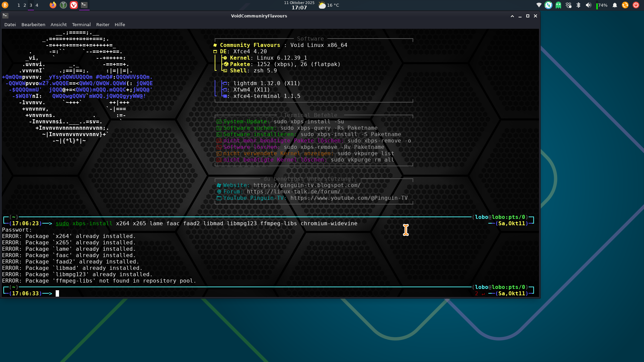Open the Datei menu
Viewport: 644px width, 362px height.
pyautogui.click(x=10, y=24)
